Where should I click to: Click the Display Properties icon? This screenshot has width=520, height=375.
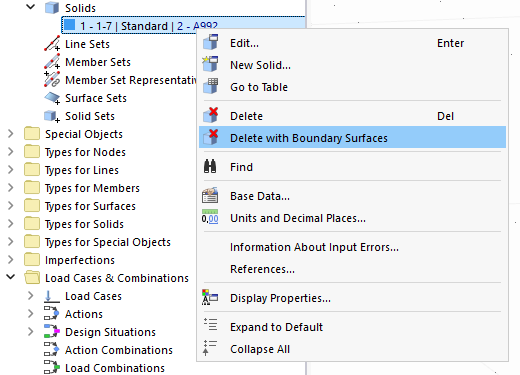(210, 297)
